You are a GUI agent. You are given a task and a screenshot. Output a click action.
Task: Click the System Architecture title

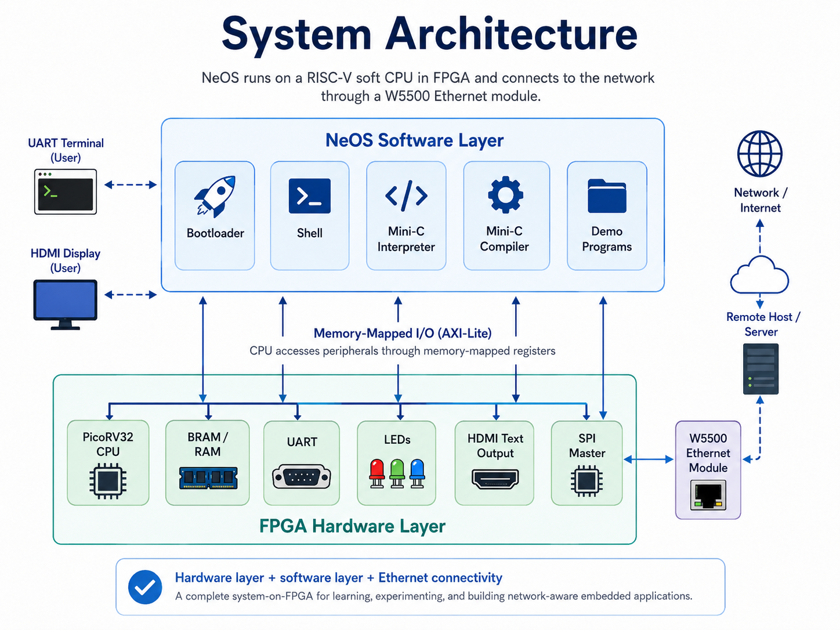(x=430, y=34)
